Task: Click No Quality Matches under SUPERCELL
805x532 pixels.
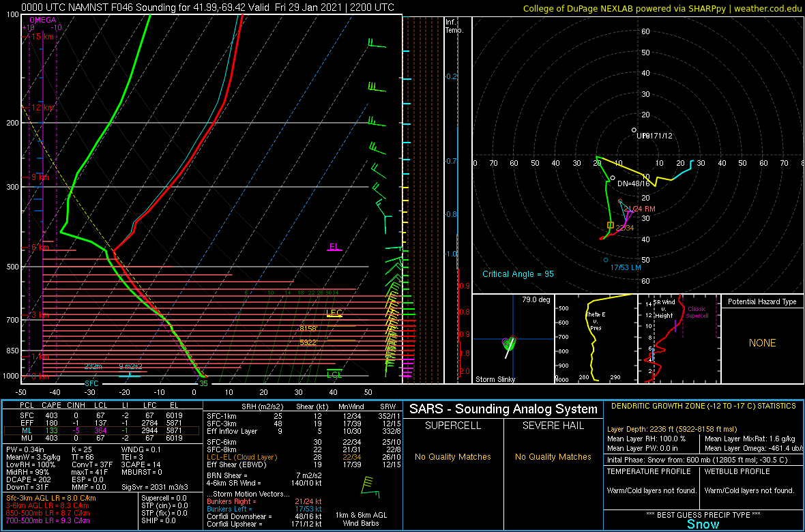Action: 453,456
